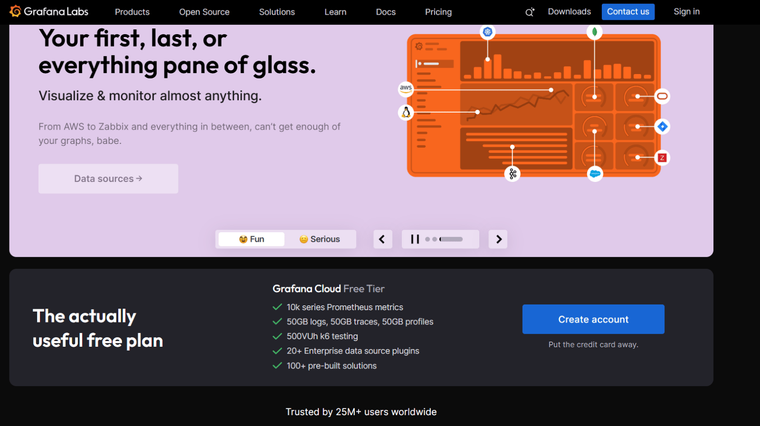Click the MongoDB leaf icon
This screenshot has height=426, width=760.
click(594, 32)
